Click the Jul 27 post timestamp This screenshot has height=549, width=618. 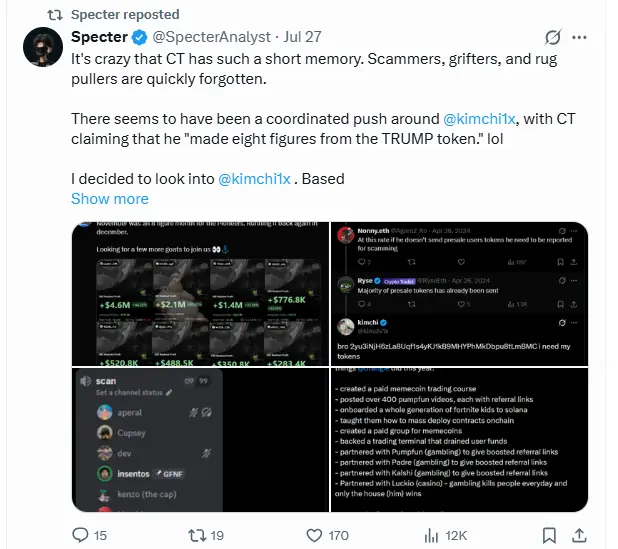tap(302, 37)
